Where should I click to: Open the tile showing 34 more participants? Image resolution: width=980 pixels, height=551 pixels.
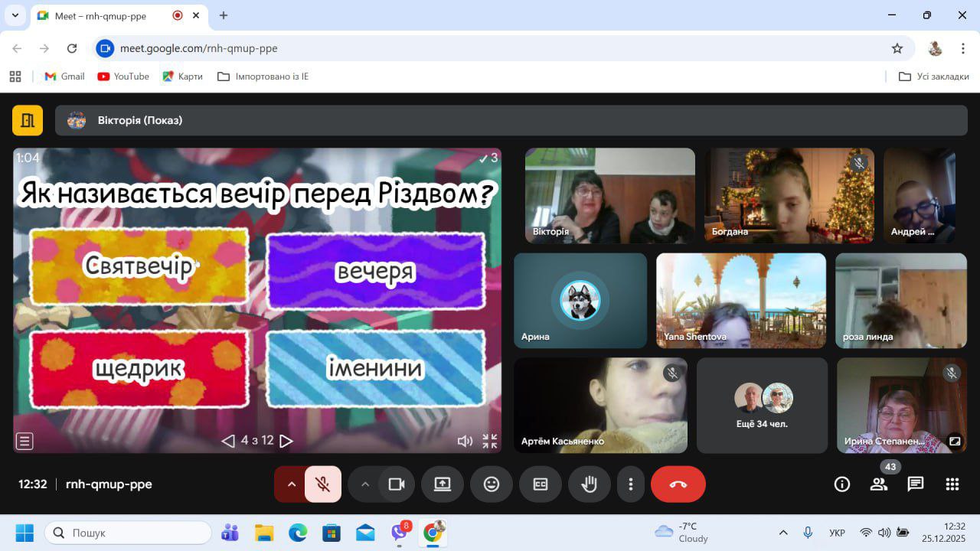pos(762,406)
